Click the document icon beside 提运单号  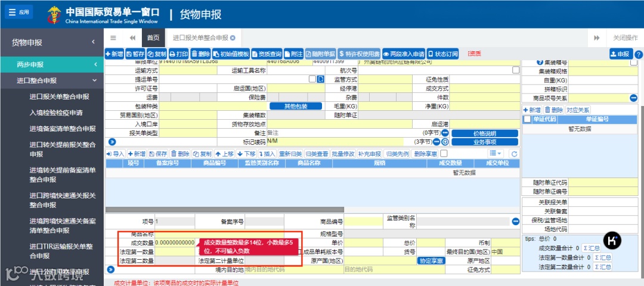321,79
